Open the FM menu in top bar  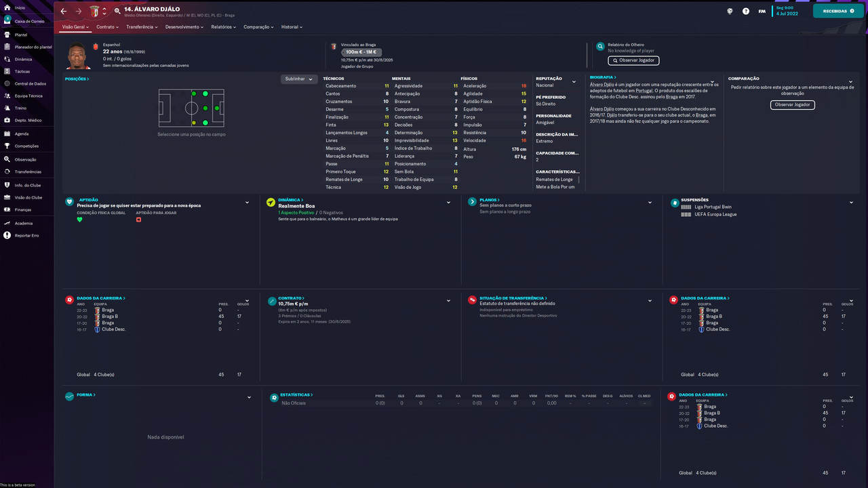(x=762, y=11)
